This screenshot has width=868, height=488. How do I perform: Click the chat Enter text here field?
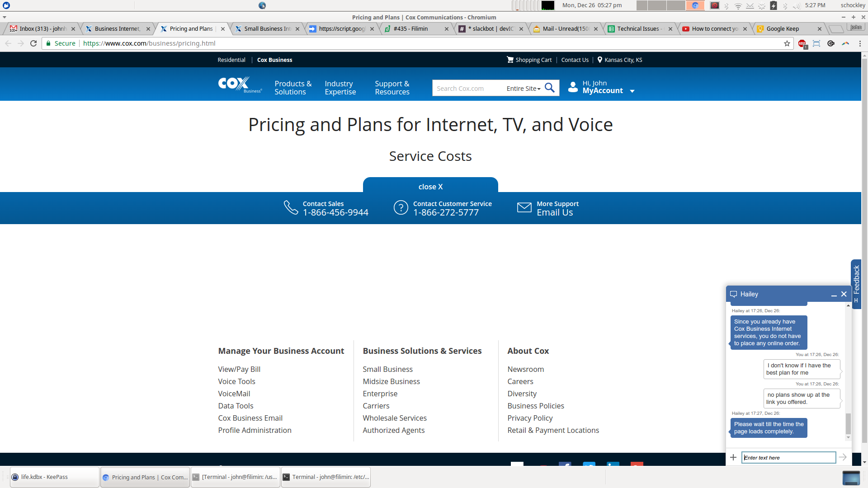(788, 457)
